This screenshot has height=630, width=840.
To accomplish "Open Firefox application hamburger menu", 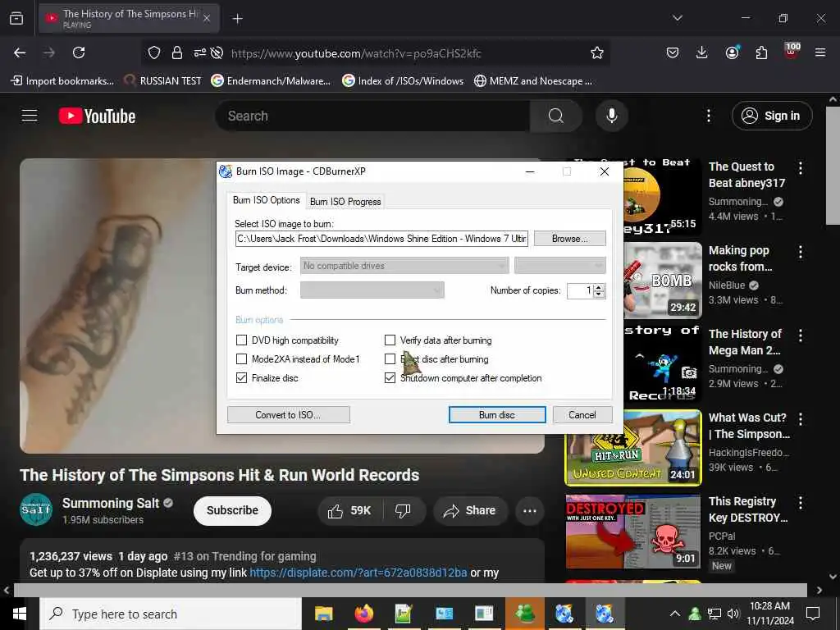I will [x=820, y=52].
